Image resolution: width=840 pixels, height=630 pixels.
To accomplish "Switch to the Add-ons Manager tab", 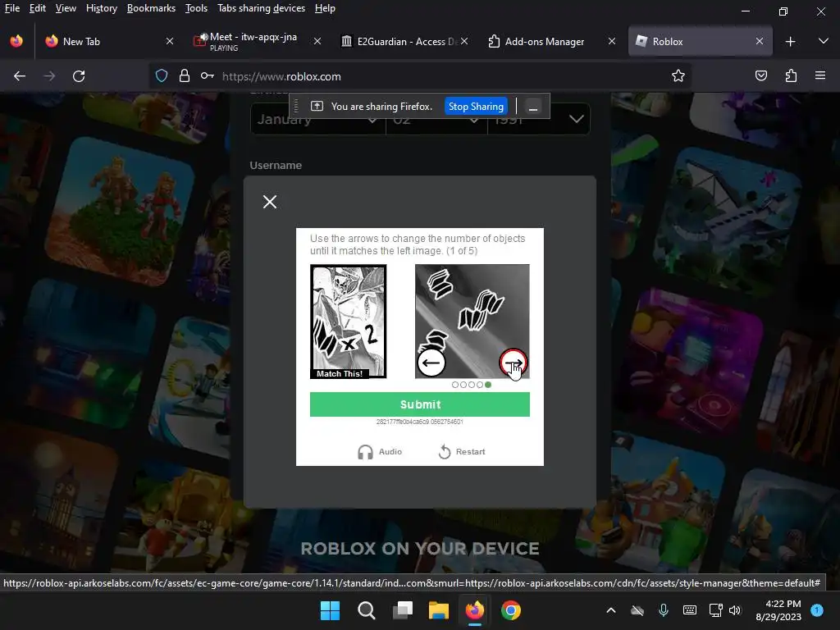I will click(x=552, y=41).
